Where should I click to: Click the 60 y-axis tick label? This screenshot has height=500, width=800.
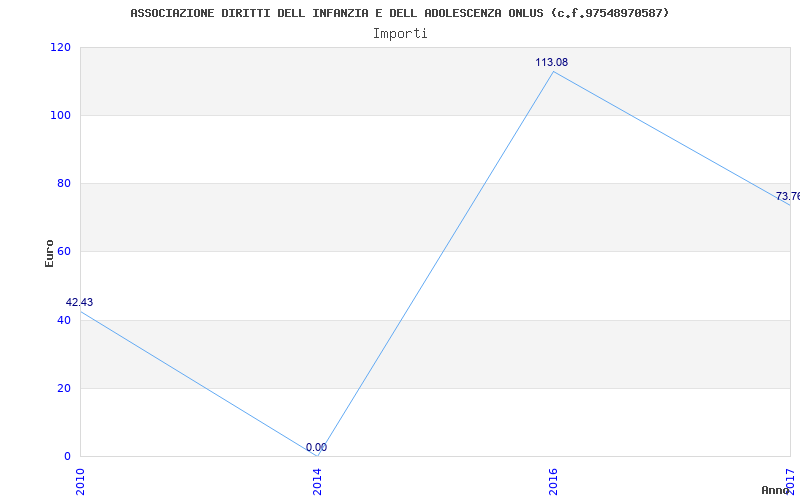click(62, 251)
